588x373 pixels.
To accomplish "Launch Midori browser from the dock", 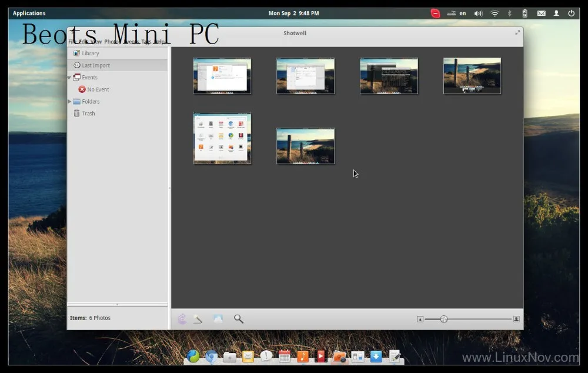I will click(193, 356).
